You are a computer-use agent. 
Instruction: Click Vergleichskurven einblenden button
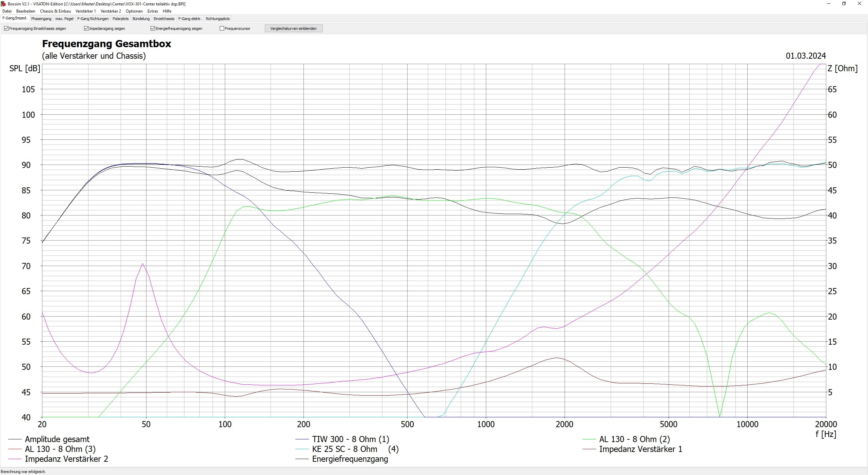pyautogui.click(x=293, y=28)
